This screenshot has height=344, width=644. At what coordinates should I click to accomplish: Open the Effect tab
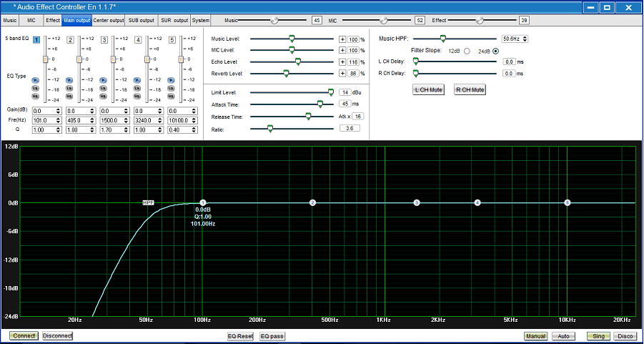coord(53,20)
